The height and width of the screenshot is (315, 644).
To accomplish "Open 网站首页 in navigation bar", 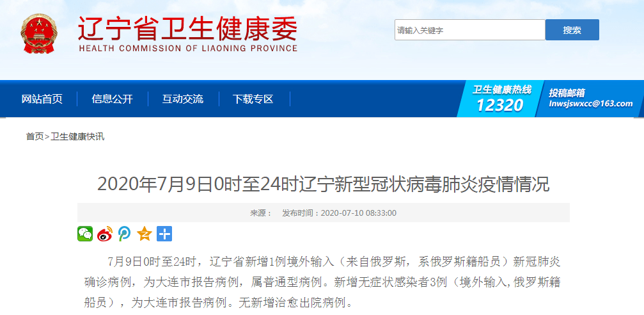I will [42, 99].
